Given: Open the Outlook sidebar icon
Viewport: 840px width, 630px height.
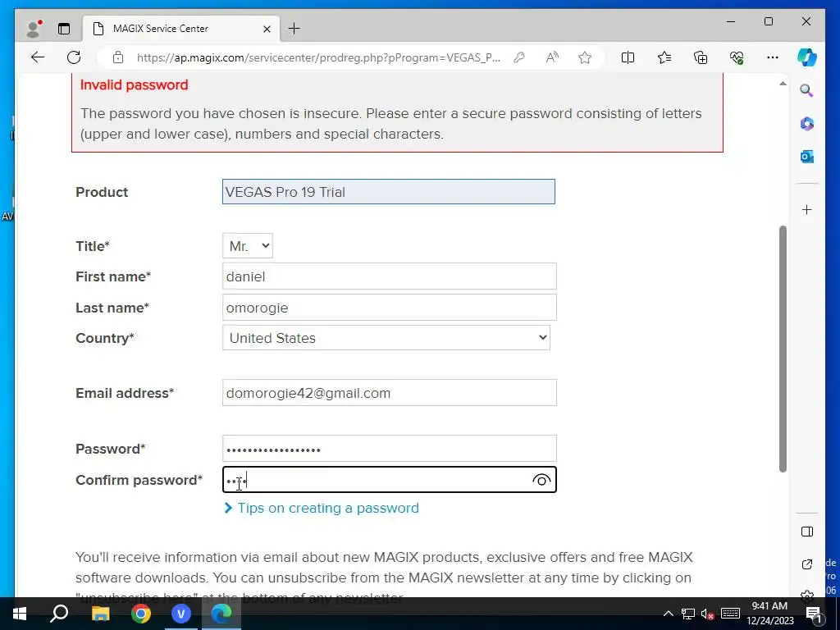Looking at the screenshot, I should click(807, 157).
